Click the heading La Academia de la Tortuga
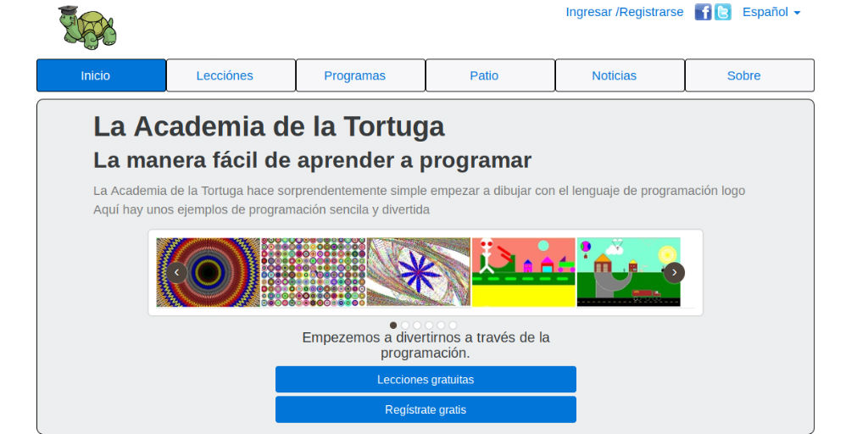Image resolution: width=868 pixels, height=434 pixels. (x=269, y=127)
